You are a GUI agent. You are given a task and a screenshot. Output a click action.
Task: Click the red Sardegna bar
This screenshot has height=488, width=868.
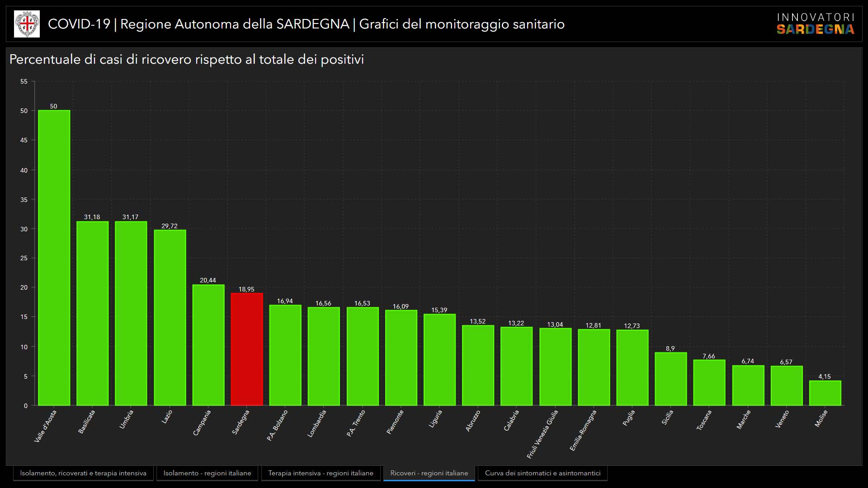pyautogui.click(x=247, y=349)
